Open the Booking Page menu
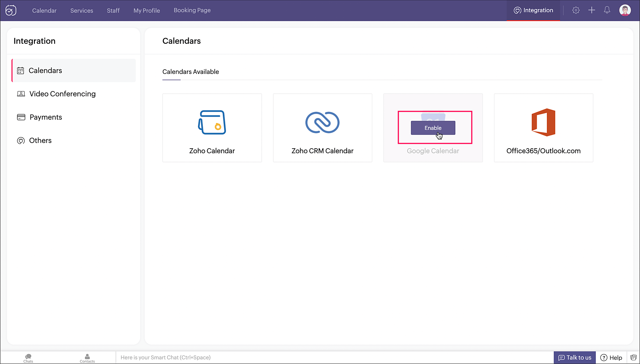Image resolution: width=640 pixels, height=364 pixels. coord(192,10)
